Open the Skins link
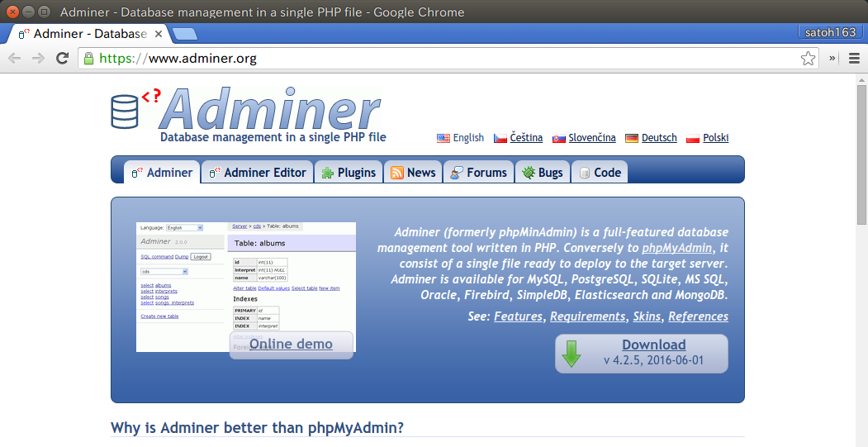868x447 pixels. pyautogui.click(x=647, y=316)
